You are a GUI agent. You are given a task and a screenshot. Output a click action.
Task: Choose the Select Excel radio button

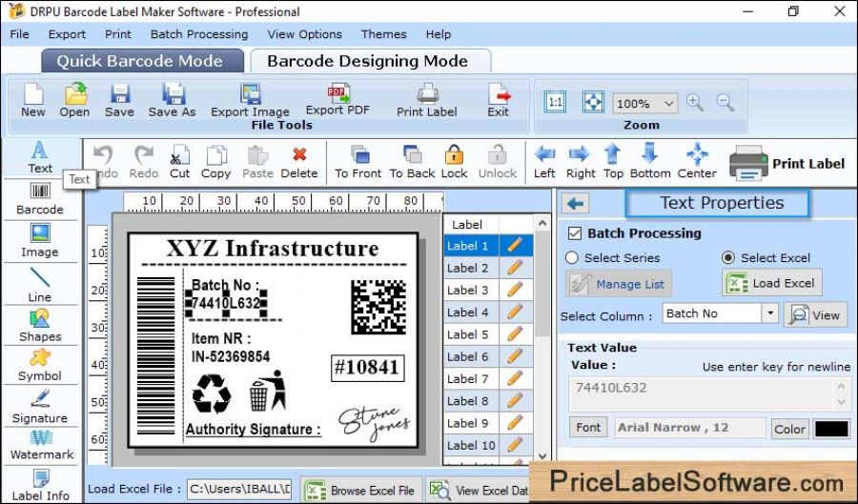click(x=728, y=257)
